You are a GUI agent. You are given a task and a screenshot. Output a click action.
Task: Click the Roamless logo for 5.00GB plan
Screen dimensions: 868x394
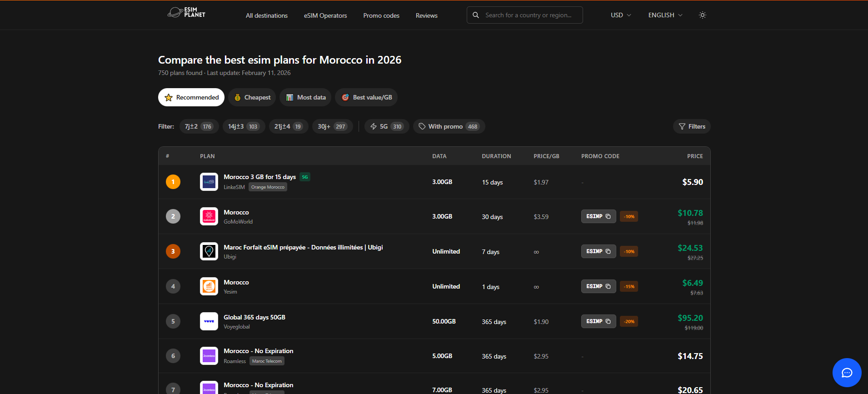[x=209, y=356]
